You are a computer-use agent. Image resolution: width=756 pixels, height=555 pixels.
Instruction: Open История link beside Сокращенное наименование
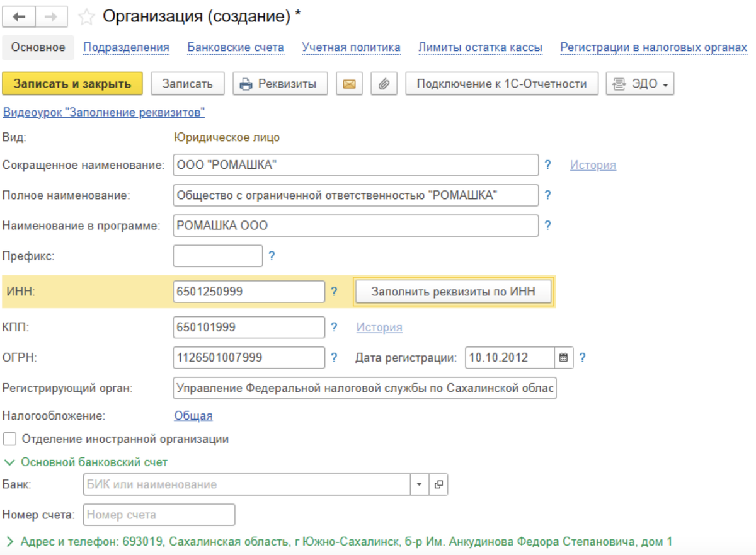(593, 165)
